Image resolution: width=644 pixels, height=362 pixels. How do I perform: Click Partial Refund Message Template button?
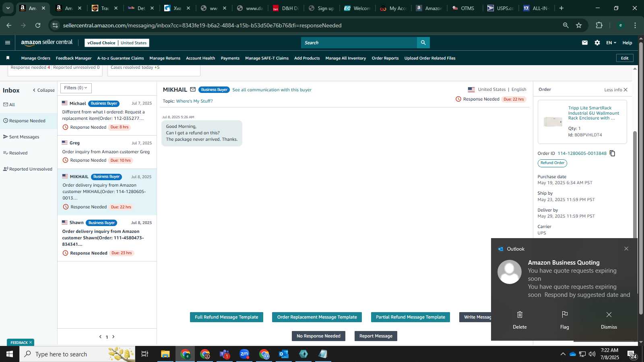click(411, 317)
